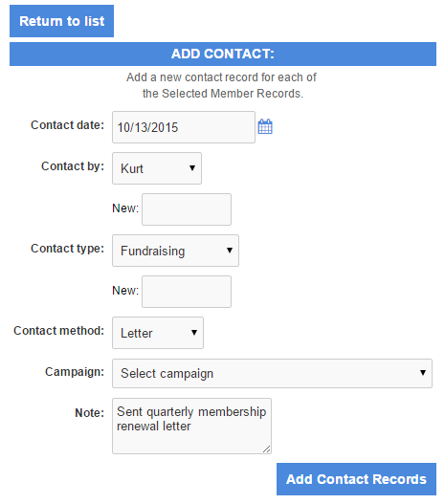Click the Return to list button
Screen dimensions: 445x504
pyautogui.click(x=61, y=21)
